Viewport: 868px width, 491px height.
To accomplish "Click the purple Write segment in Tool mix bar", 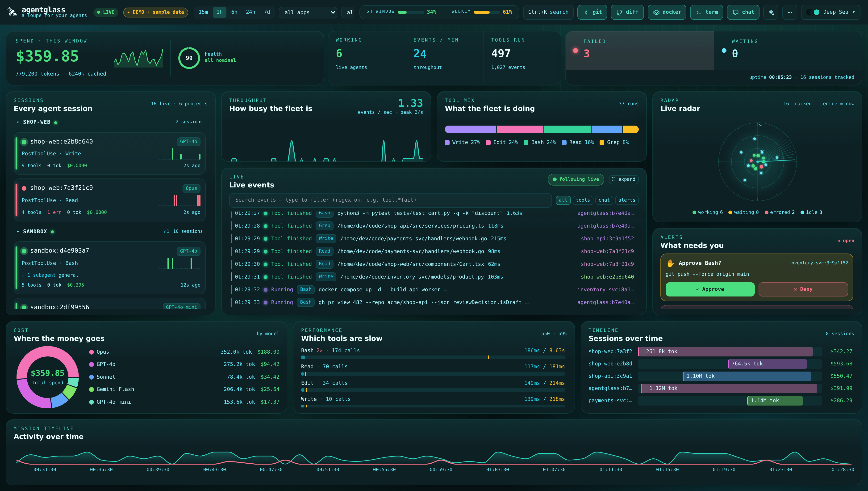I will (x=470, y=130).
